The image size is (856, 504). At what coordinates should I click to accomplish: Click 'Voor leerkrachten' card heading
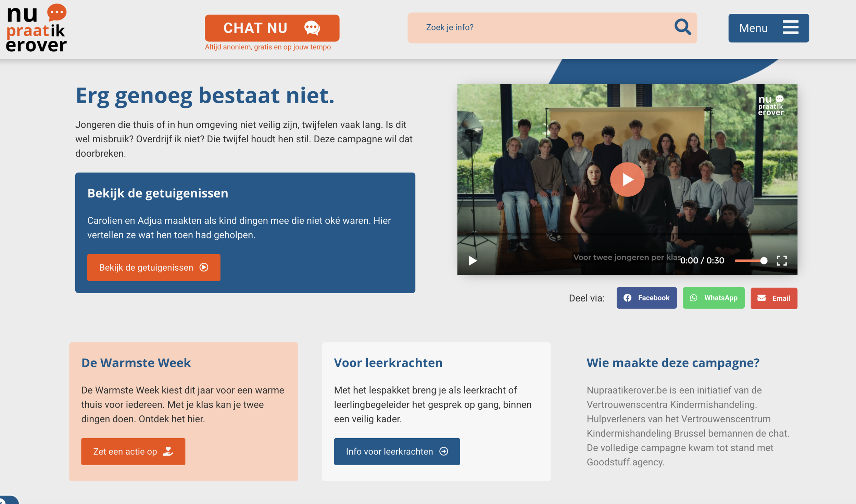click(388, 363)
